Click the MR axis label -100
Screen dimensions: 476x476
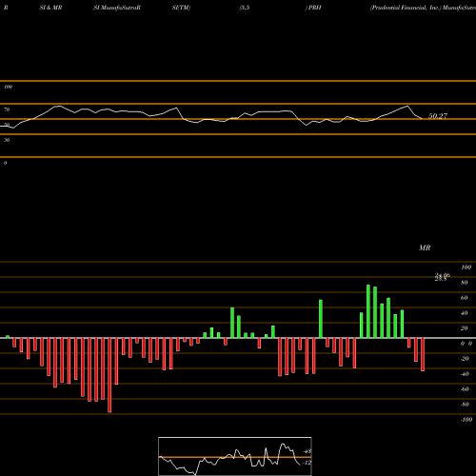point(466,420)
